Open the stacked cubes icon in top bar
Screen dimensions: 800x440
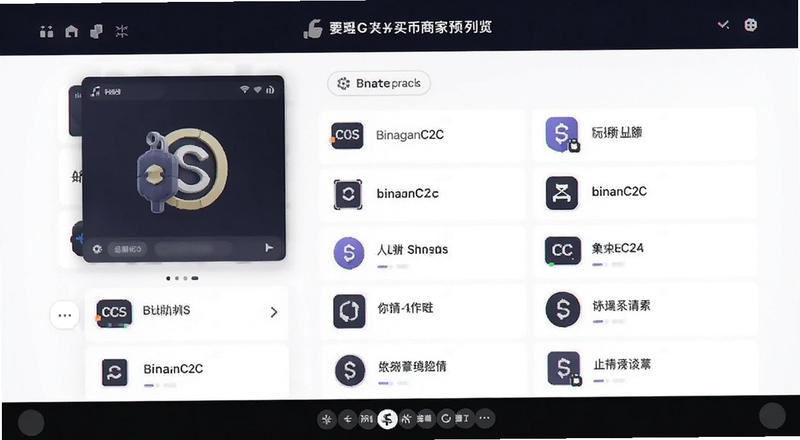(96, 32)
